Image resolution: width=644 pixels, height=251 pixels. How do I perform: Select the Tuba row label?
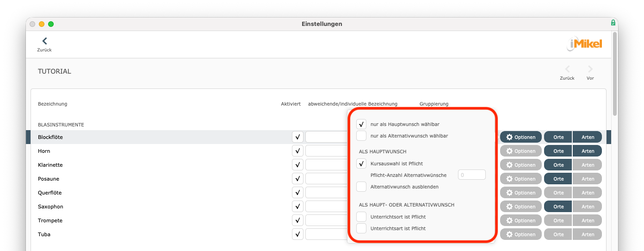click(x=44, y=234)
